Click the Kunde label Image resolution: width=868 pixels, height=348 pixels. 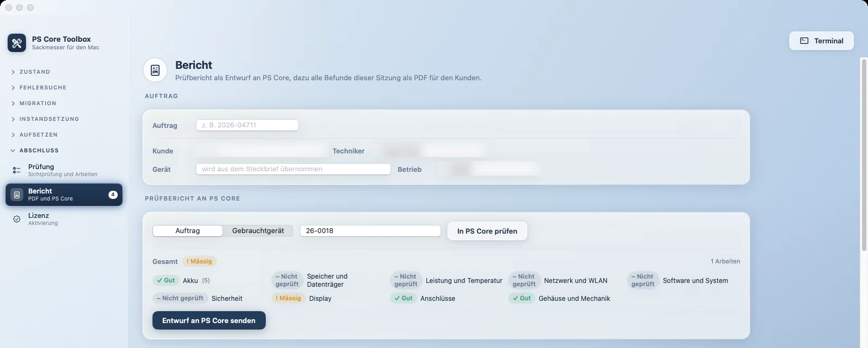pos(163,151)
